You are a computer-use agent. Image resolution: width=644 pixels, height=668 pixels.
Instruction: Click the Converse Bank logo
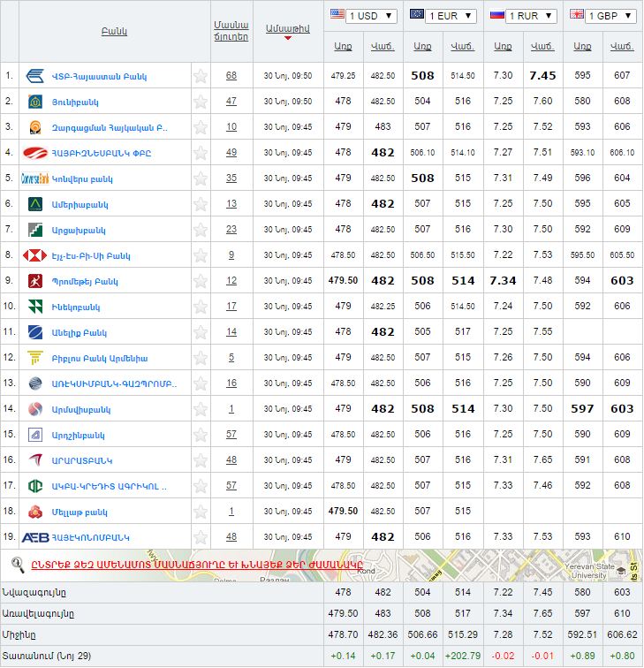pyautogui.click(x=35, y=178)
